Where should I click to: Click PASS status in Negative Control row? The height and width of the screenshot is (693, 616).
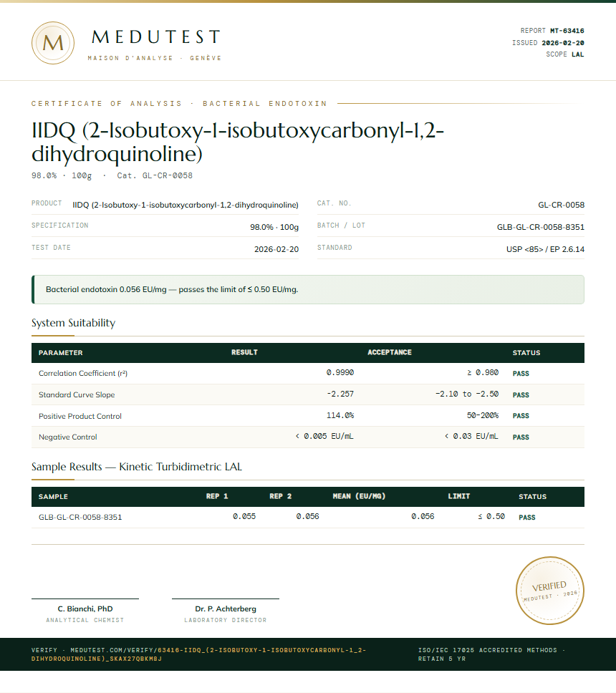(521, 437)
